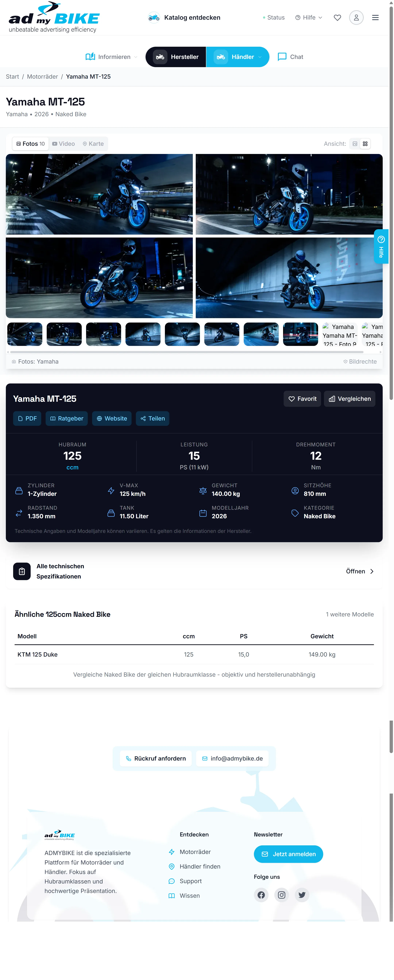Click the Rückruf anfordern button
The width and height of the screenshot is (394, 980).
[x=156, y=758]
